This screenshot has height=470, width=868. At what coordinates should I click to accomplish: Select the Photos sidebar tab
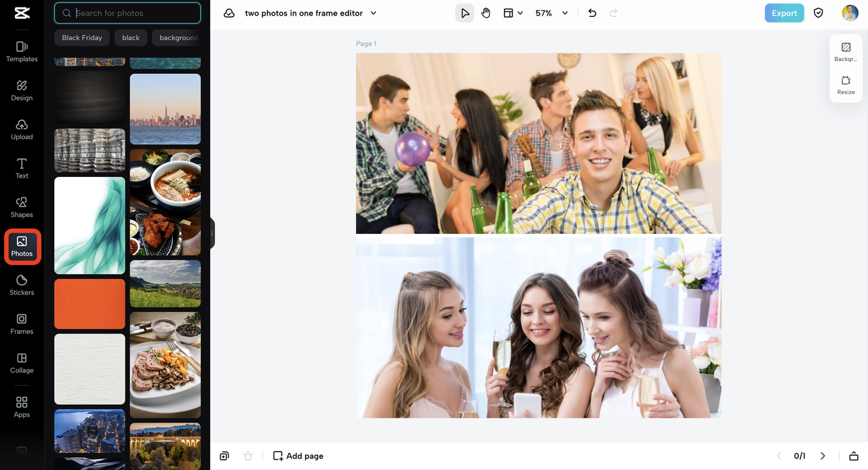point(22,247)
